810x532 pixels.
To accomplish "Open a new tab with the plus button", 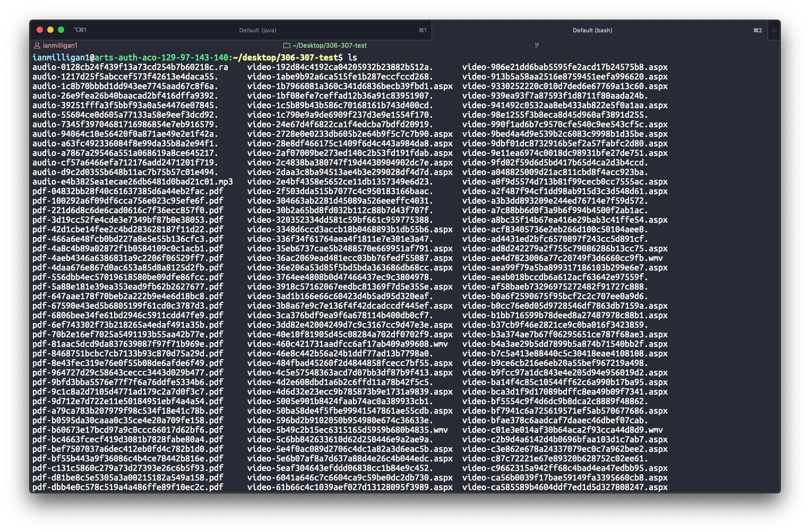I will click(x=774, y=30).
